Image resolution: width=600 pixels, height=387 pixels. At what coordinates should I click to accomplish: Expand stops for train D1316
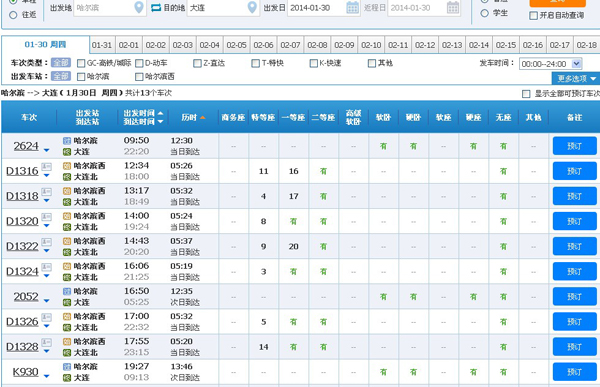tap(46, 176)
